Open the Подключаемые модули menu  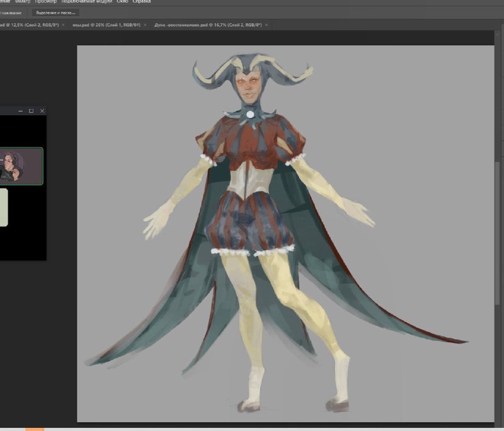pos(87,1)
